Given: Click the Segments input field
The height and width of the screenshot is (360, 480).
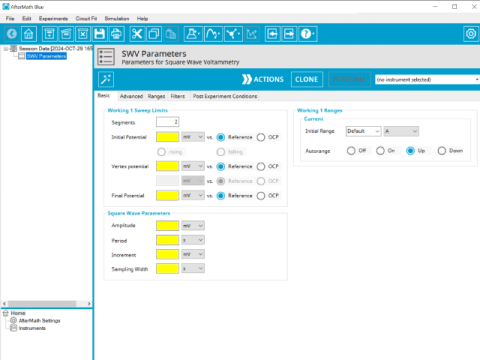Looking at the screenshot, I should point(167,122).
